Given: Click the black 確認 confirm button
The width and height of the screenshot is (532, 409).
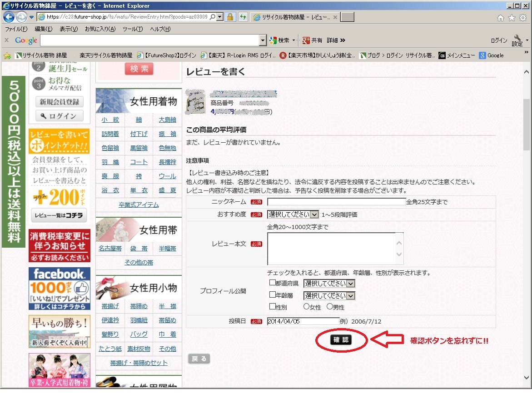Looking at the screenshot, I should (341, 340).
